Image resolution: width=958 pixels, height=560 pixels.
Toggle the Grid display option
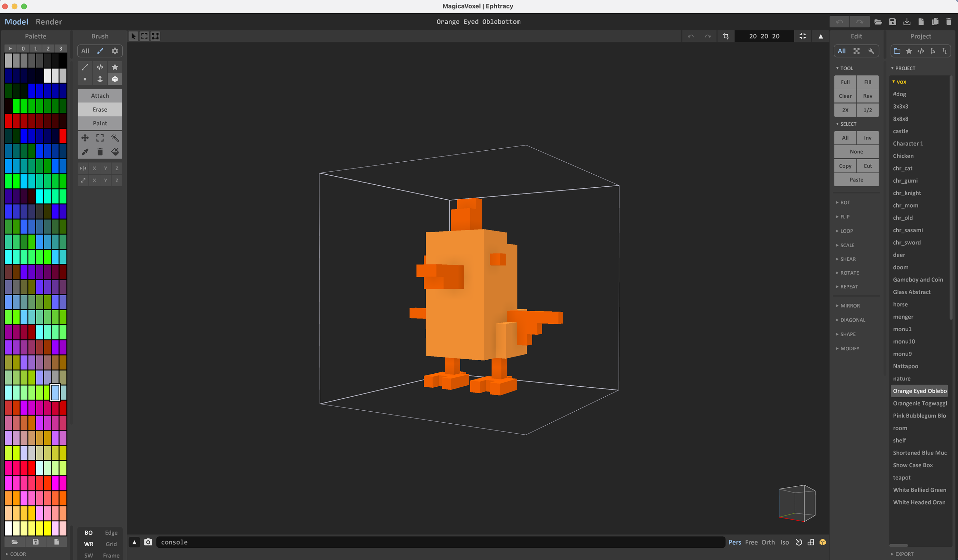(111, 544)
